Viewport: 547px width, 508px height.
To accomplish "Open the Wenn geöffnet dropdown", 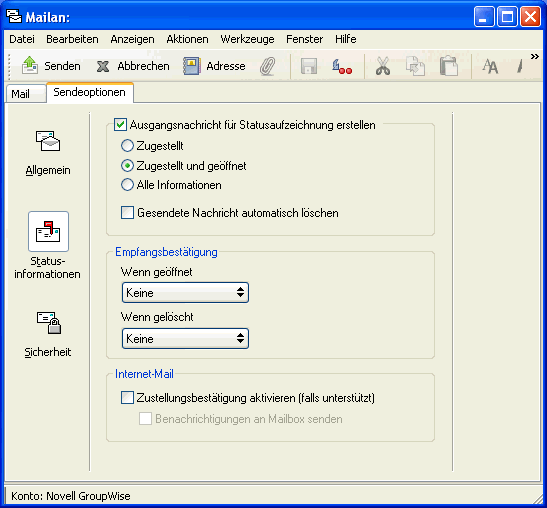I will [x=185, y=292].
